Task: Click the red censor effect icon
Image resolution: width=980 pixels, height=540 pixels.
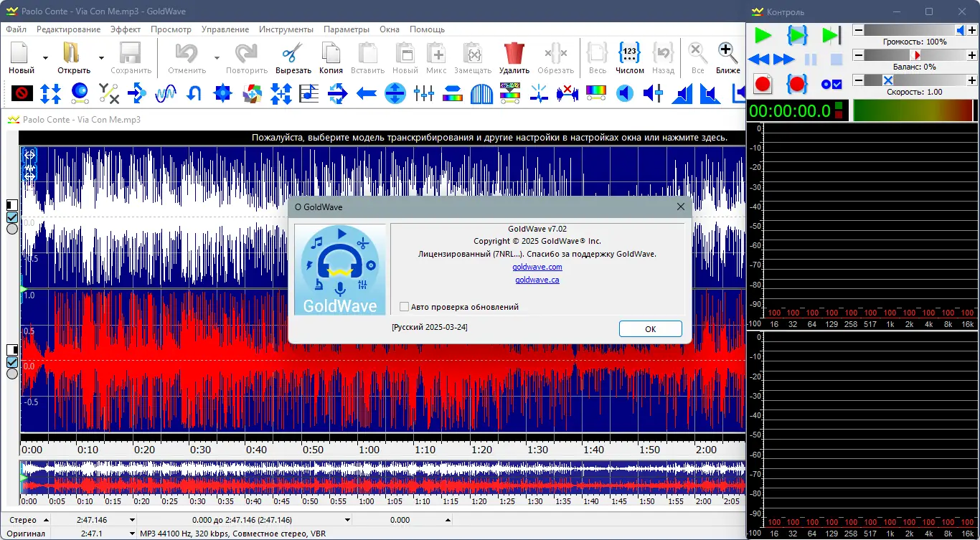Action: [x=22, y=93]
